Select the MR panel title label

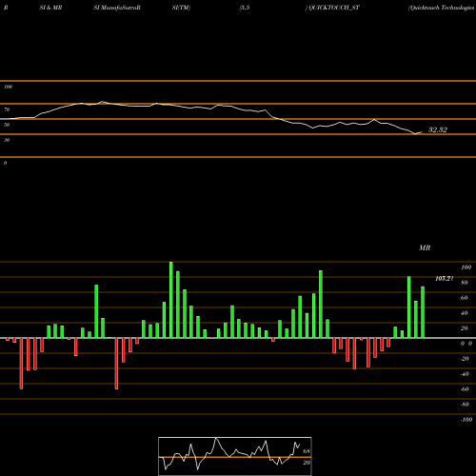point(425,248)
